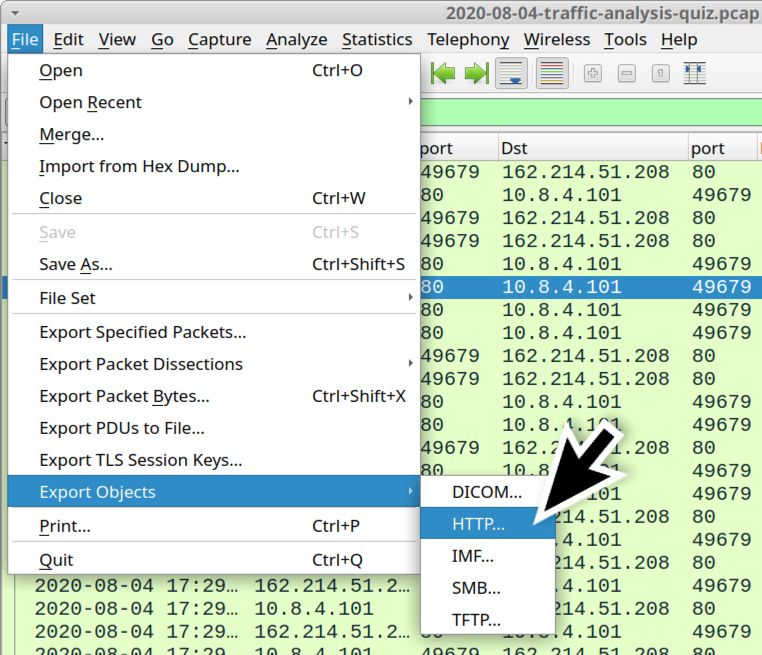Open the Edit menu
Viewport: 762px width, 655px height.
pos(68,39)
